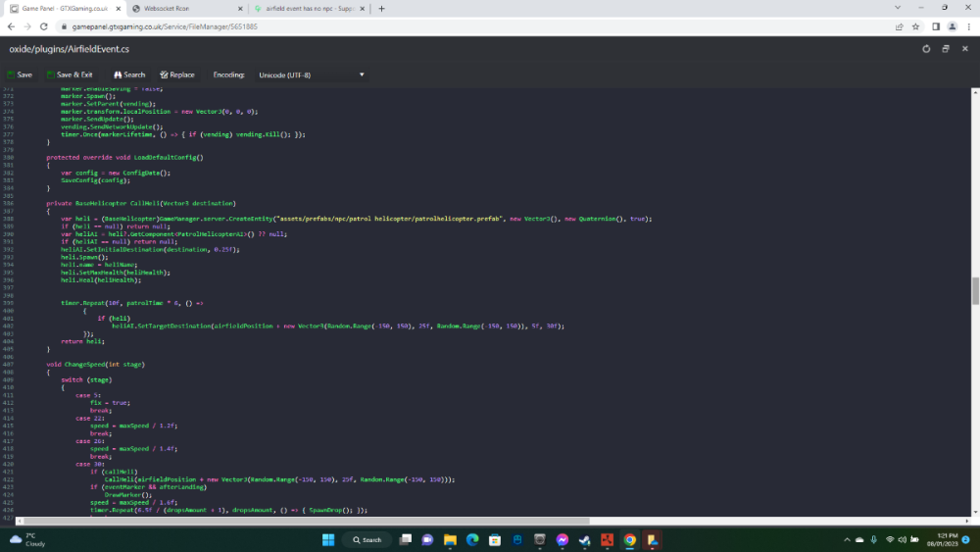Open the red app icon beside Steam in taskbar

pos(607,539)
